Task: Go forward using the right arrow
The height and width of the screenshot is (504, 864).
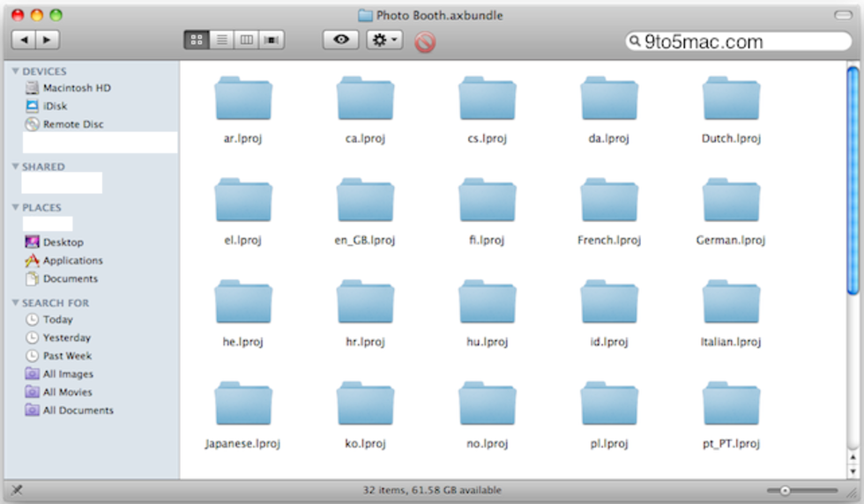Action: pyautogui.click(x=47, y=40)
